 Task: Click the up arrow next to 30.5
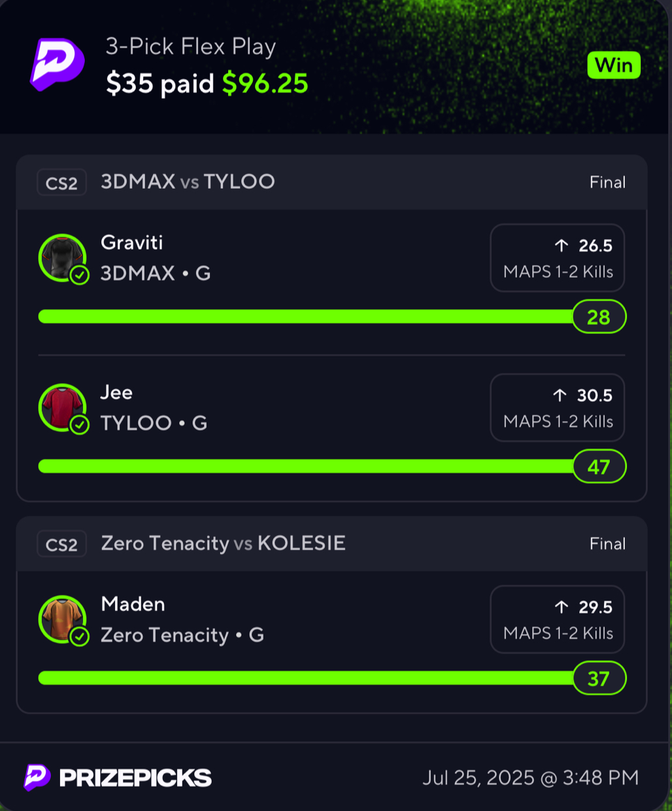[x=560, y=395]
